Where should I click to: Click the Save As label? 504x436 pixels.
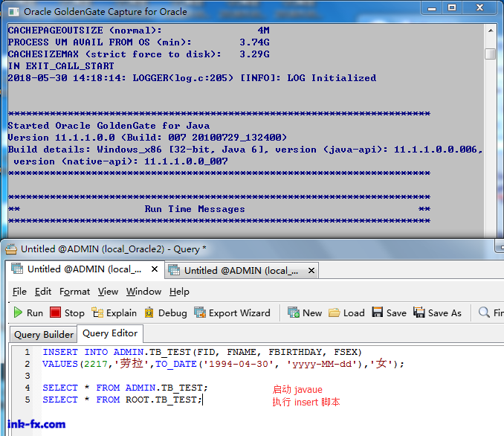click(x=445, y=312)
